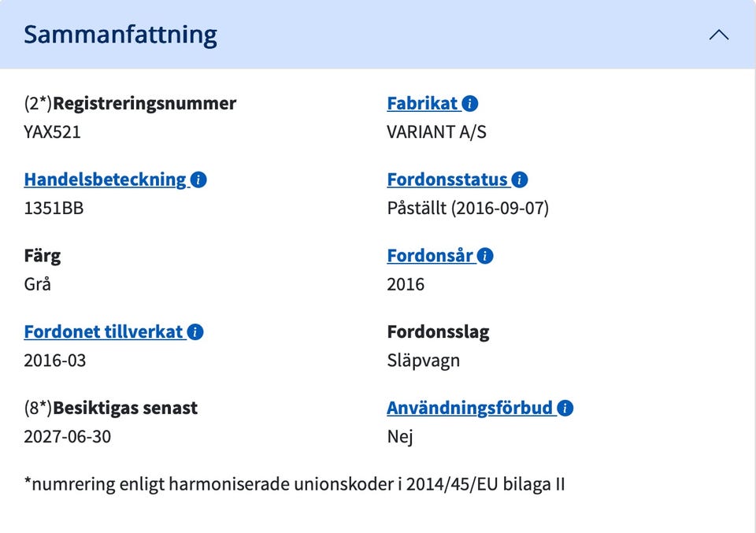The image size is (756, 533).
Task: Click the Sammanfattning header title
Action: 120,35
